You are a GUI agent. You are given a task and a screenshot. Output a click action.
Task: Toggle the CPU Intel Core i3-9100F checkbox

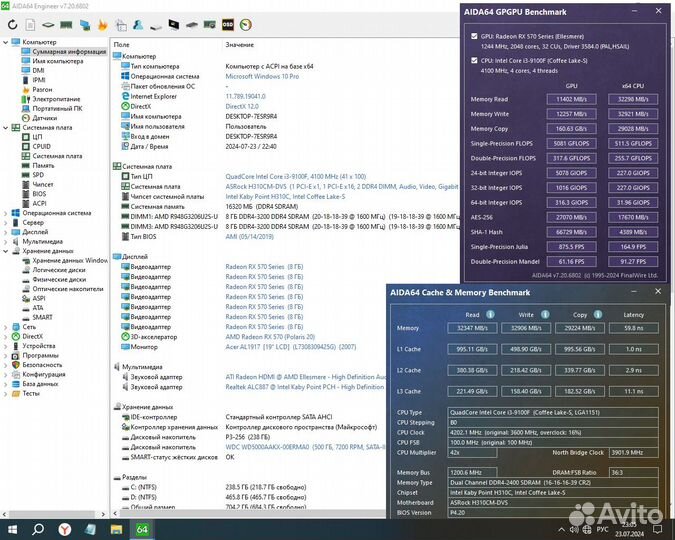coord(474,60)
